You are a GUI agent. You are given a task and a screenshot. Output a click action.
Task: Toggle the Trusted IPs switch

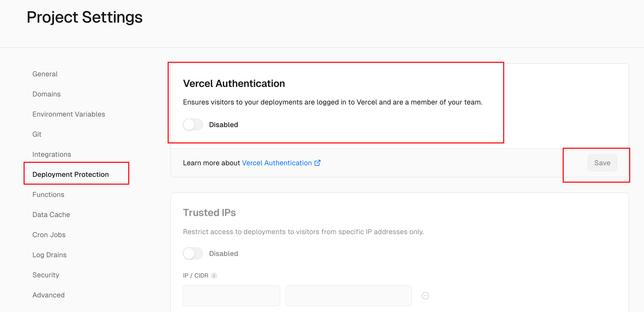pos(193,253)
